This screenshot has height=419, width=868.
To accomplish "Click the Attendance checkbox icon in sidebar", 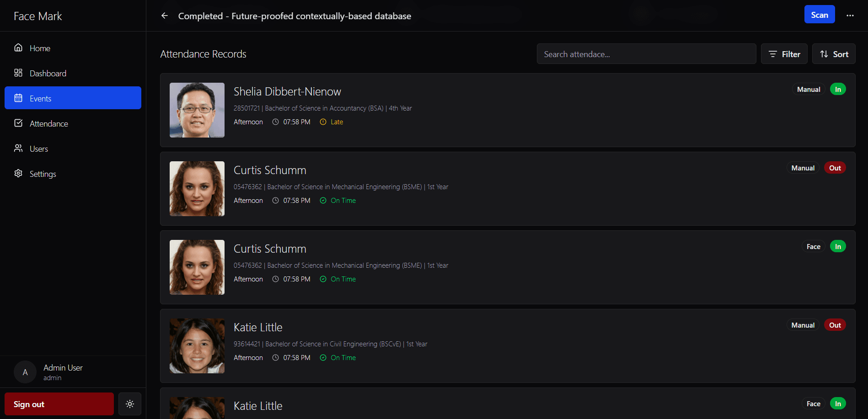I will click(18, 123).
